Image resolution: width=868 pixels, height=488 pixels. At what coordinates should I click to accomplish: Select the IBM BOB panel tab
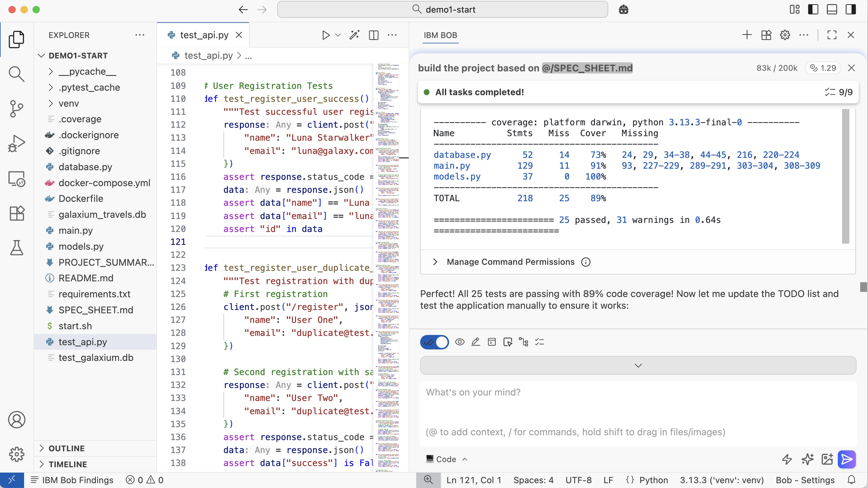440,35
